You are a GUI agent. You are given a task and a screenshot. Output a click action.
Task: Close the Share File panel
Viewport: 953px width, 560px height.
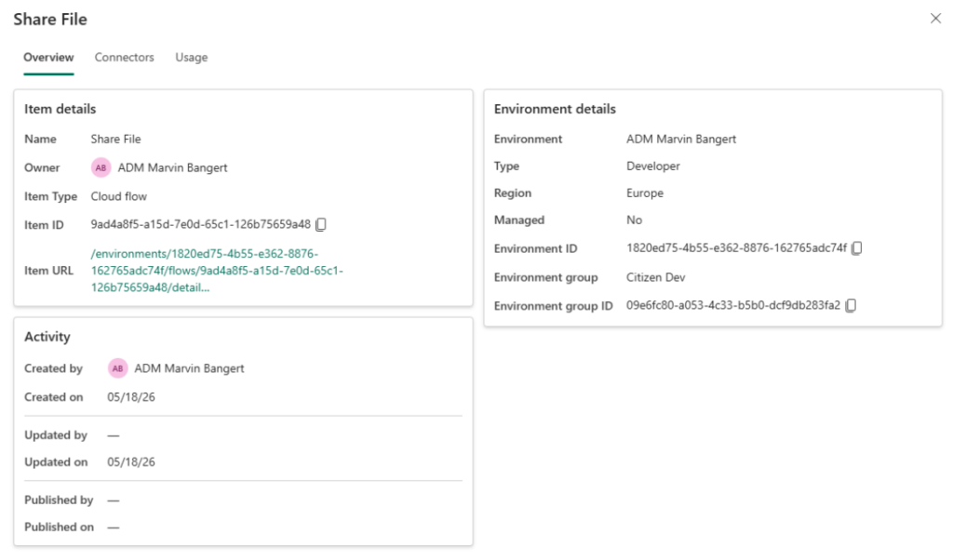click(x=935, y=19)
